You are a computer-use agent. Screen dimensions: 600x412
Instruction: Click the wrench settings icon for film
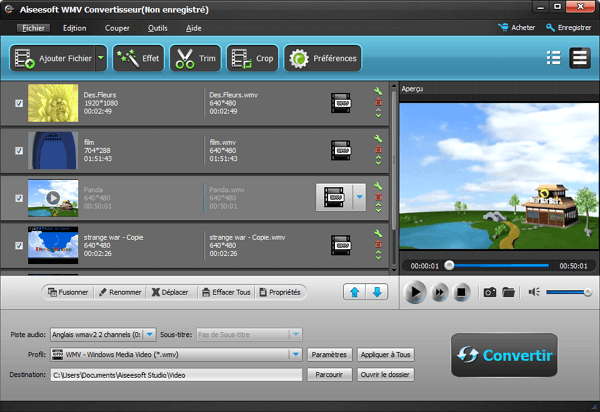378,138
